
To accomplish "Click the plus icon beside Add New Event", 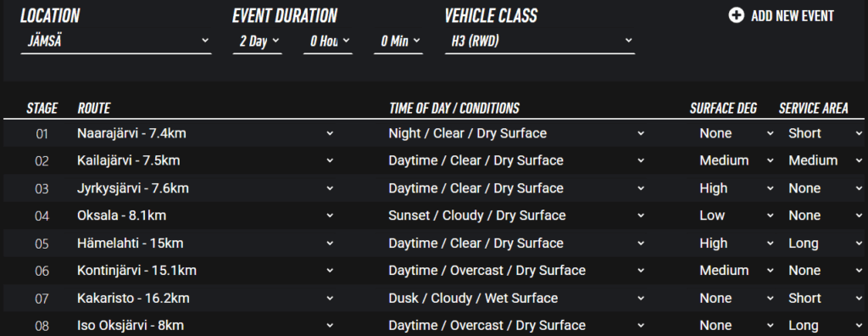I will (736, 15).
